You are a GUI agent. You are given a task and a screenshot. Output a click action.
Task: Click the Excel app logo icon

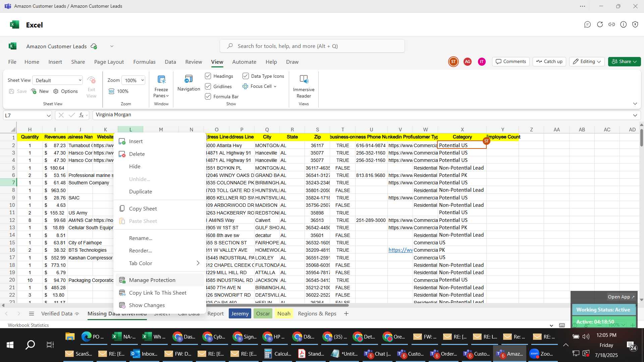coord(14,25)
